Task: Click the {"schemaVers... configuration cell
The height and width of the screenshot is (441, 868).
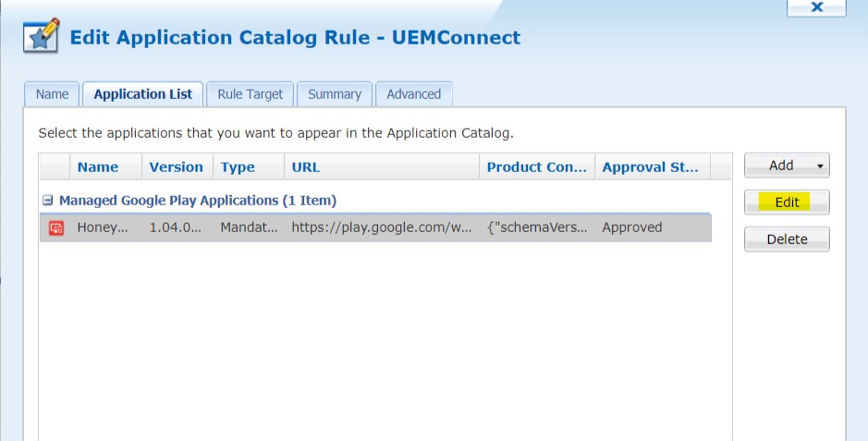Action: (x=537, y=227)
